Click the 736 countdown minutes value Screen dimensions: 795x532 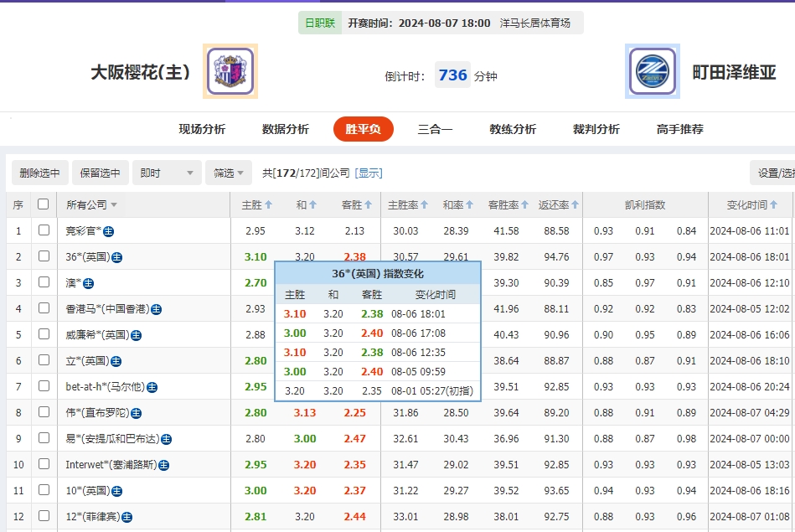click(452, 75)
